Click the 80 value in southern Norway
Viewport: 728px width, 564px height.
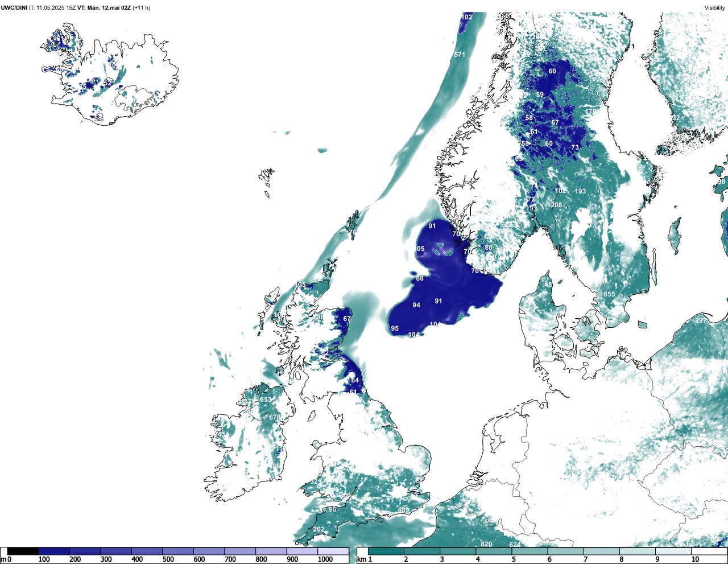[x=488, y=248]
